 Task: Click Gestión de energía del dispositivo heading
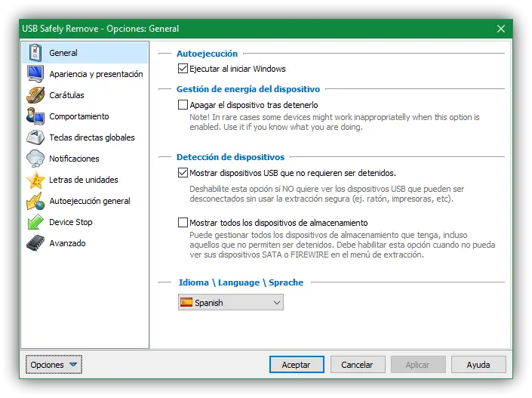(248, 89)
